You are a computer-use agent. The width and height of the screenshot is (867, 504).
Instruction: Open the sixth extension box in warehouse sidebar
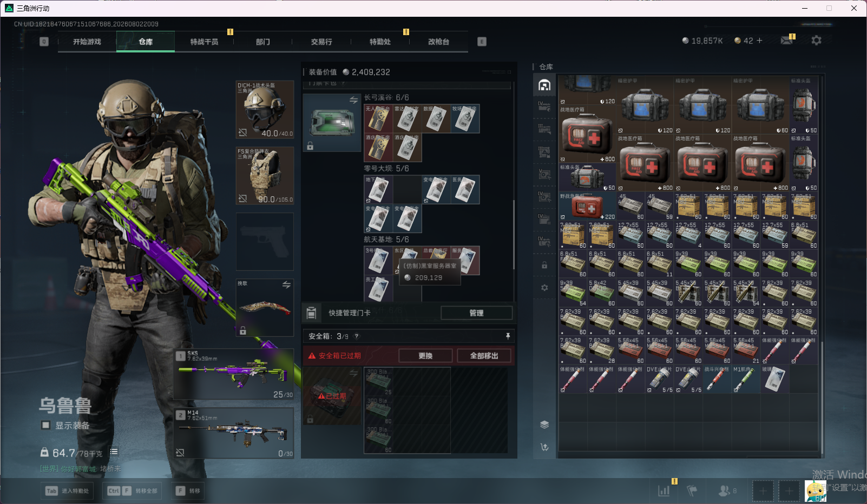[544, 220]
